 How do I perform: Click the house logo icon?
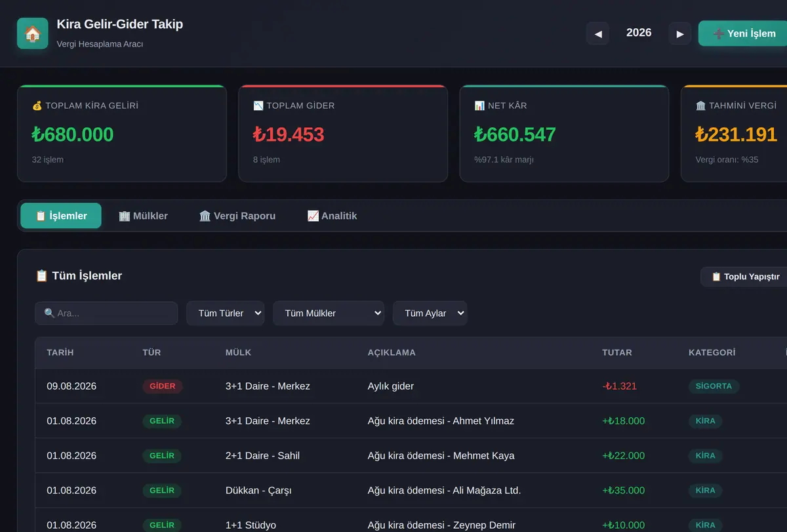click(x=33, y=33)
